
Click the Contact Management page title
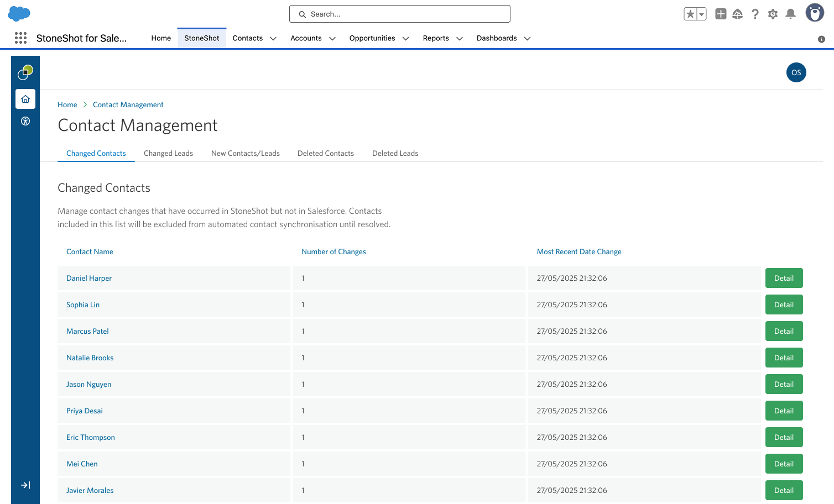[x=138, y=125]
